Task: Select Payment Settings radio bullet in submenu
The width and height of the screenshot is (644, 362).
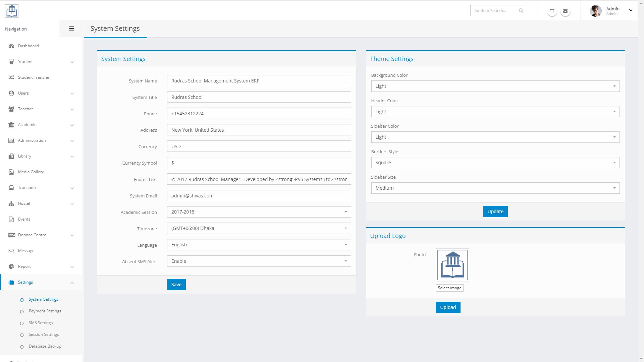Action: (x=22, y=311)
